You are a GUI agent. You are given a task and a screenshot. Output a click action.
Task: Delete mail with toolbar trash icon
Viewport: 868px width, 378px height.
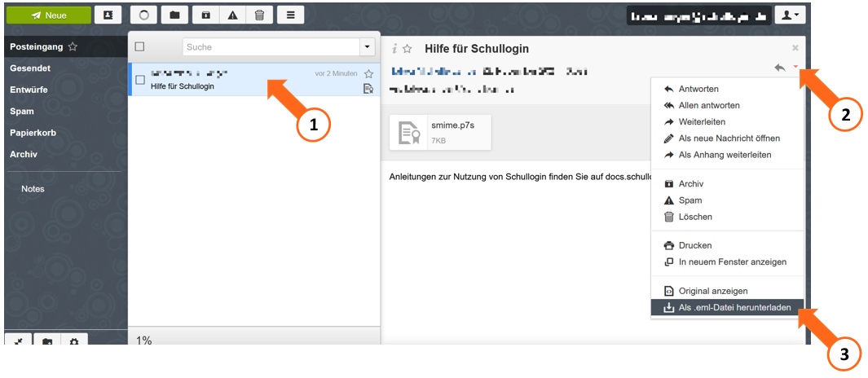[259, 15]
